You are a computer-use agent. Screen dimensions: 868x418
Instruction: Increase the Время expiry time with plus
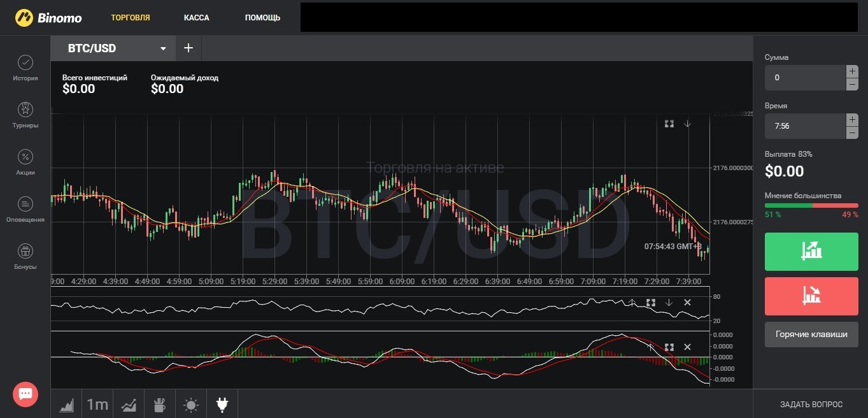pos(852,120)
